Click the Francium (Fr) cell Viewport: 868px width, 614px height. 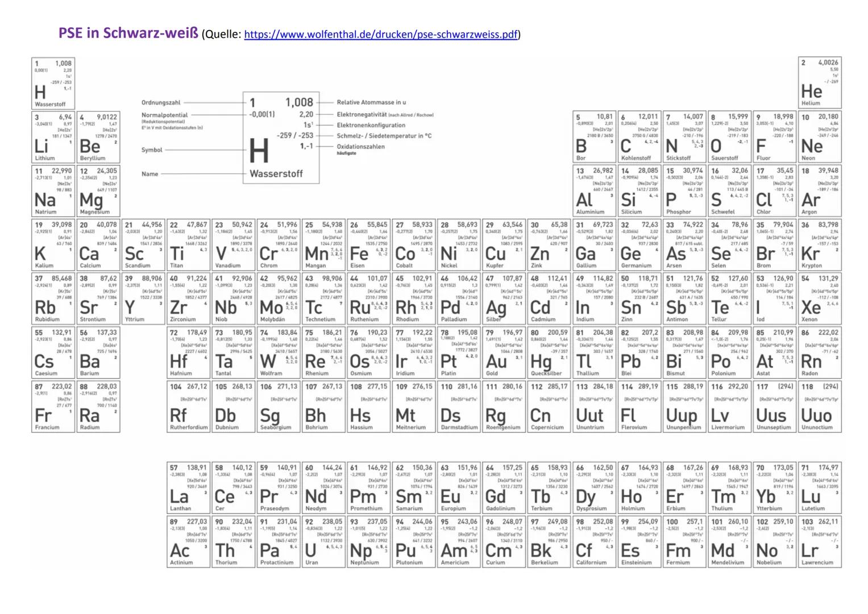(53, 407)
